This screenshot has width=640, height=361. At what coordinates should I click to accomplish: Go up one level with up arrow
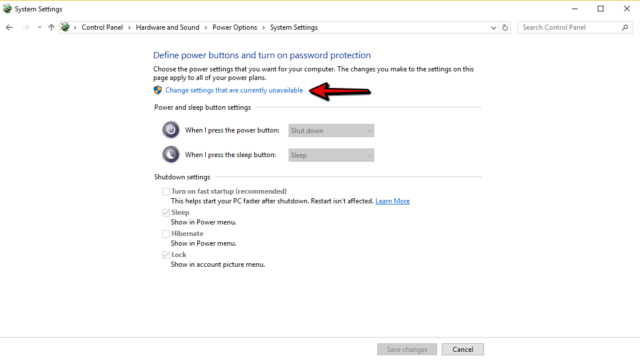pyautogui.click(x=51, y=27)
